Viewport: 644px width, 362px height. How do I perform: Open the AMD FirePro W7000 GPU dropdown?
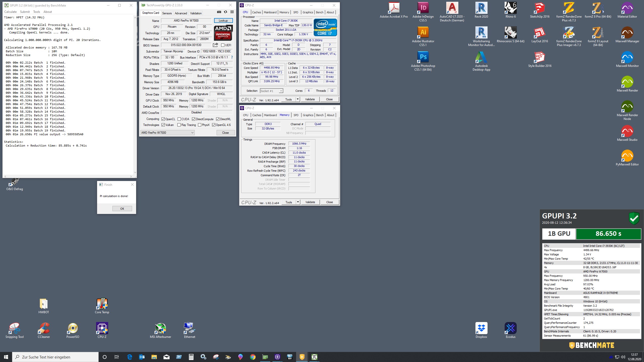point(167,132)
